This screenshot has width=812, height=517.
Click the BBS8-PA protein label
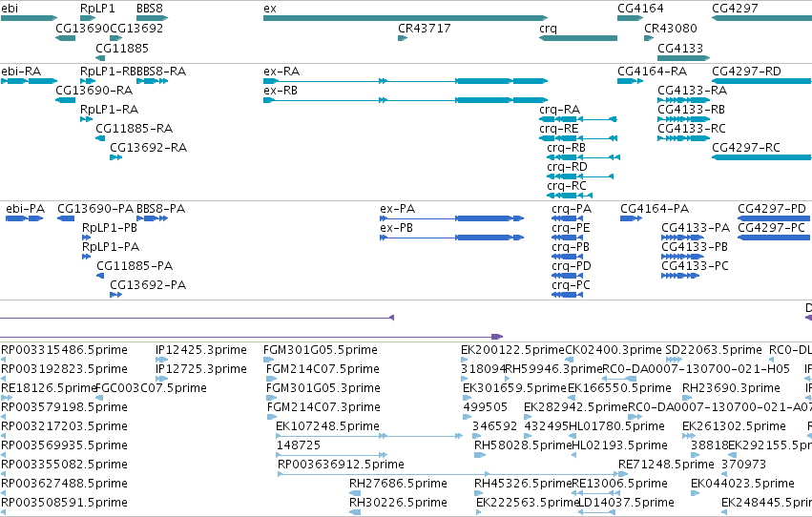point(161,209)
